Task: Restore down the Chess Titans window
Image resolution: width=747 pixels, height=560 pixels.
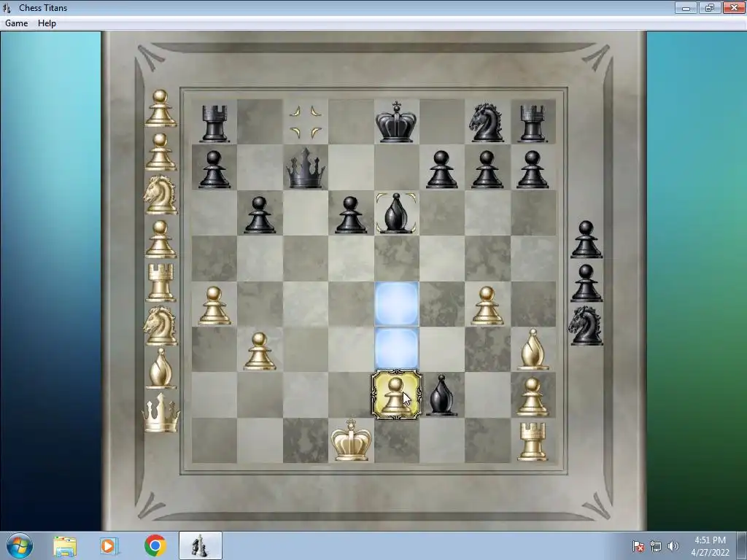Action: coord(710,7)
